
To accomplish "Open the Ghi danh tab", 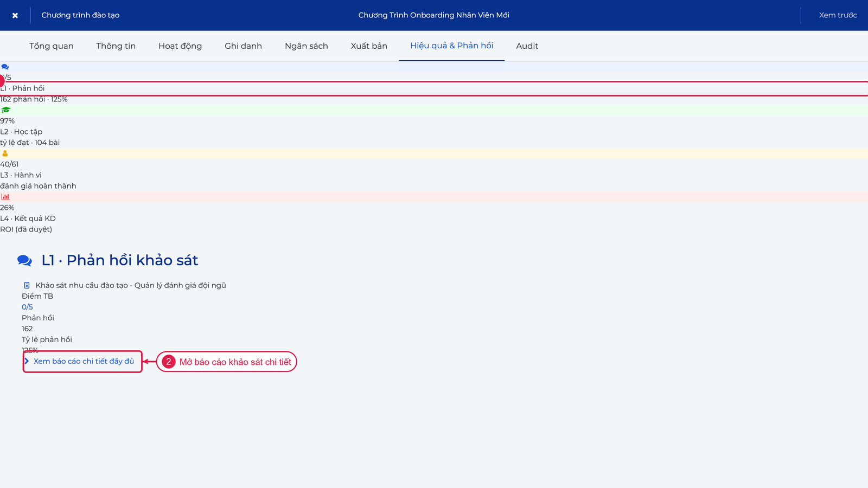I will pyautogui.click(x=243, y=46).
